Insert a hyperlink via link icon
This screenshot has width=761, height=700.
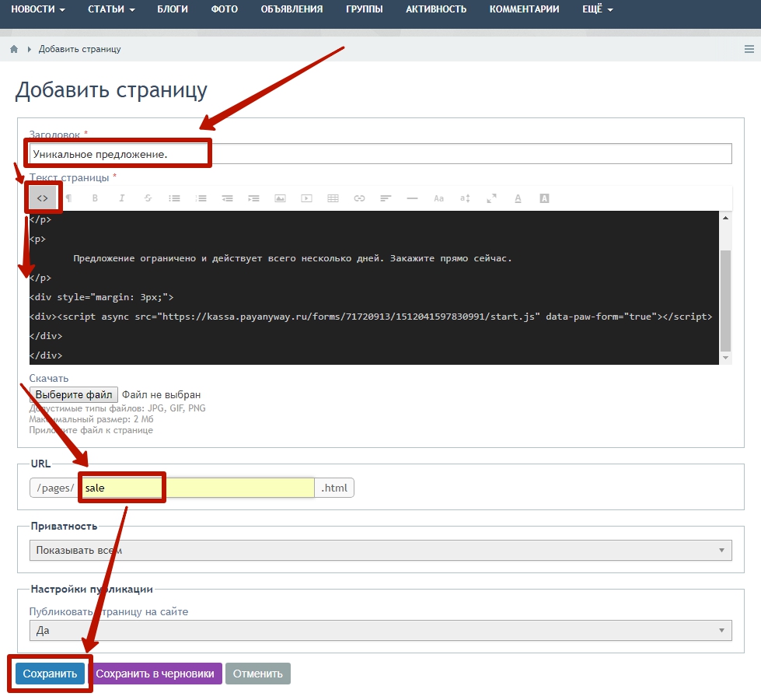tap(359, 198)
